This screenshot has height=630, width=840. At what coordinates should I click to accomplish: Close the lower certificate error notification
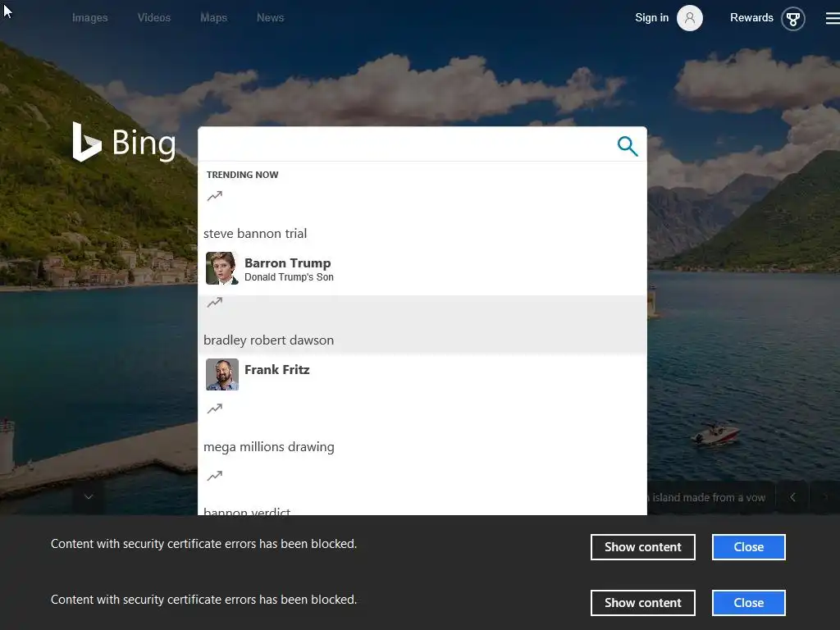(x=748, y=603)
